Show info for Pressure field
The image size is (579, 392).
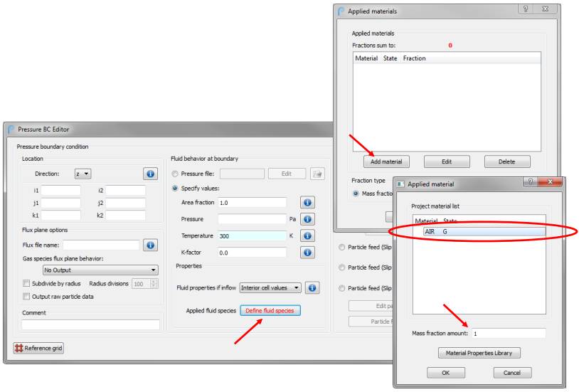tap(307, 219)
